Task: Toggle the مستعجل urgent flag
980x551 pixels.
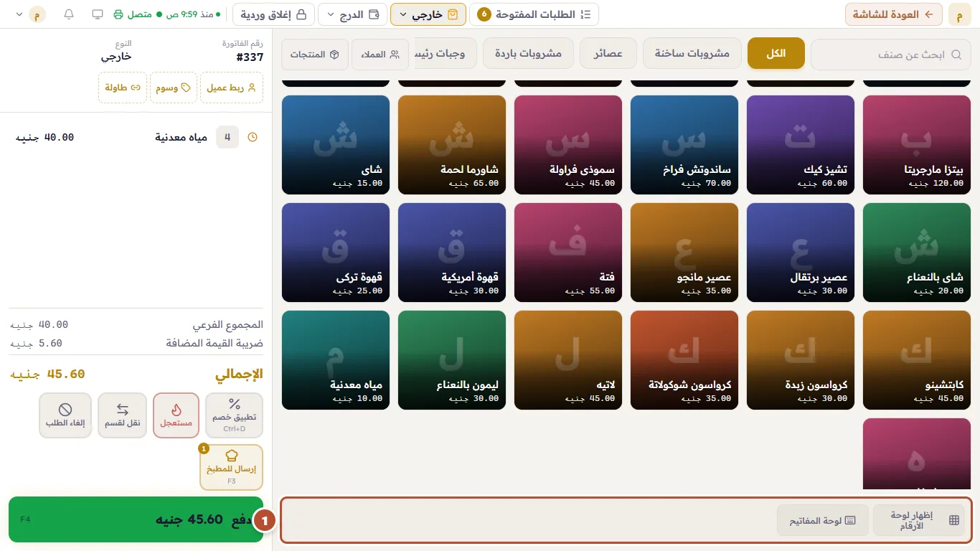Action: [176, 415]
